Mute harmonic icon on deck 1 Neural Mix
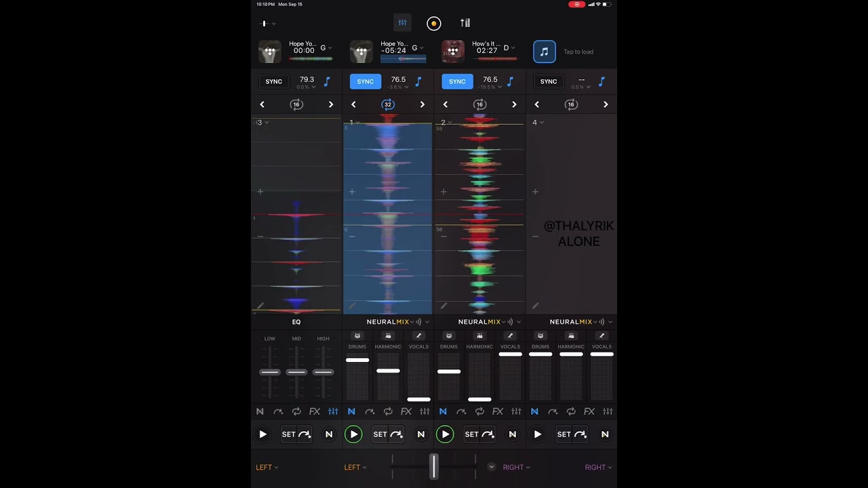 click(388, 336)
